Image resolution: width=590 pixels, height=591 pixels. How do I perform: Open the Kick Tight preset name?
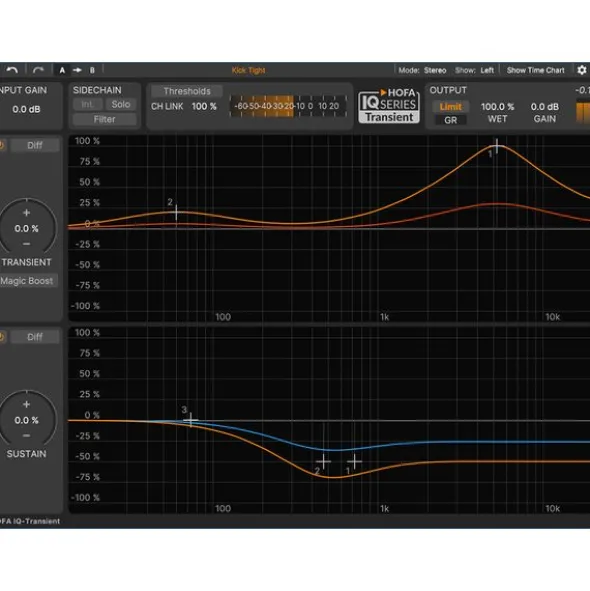click(248, 70)
